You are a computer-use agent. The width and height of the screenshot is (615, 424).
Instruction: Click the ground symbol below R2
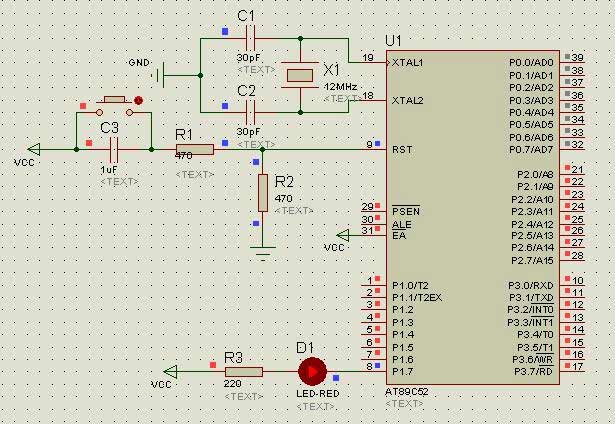pos(262,252)
